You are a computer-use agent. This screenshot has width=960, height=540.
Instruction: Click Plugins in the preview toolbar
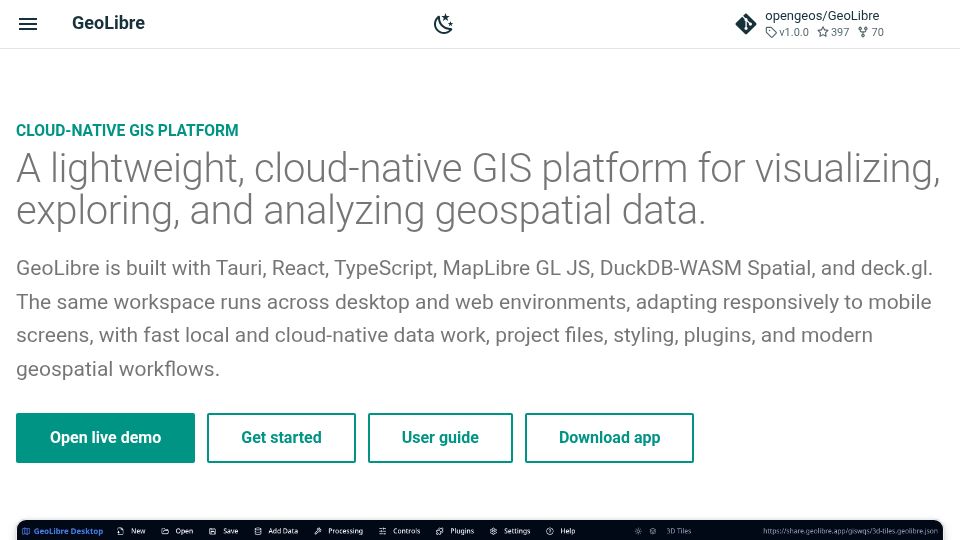455,531
